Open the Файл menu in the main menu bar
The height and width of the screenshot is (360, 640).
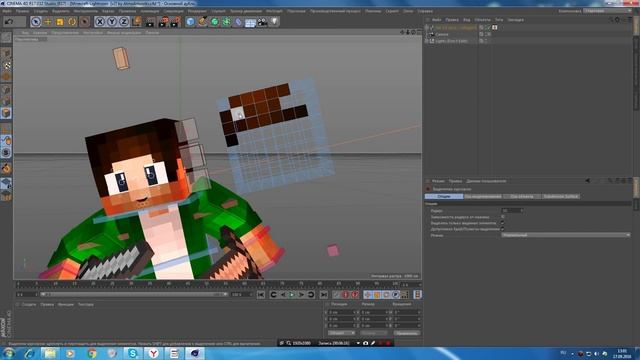click(7, 11)
